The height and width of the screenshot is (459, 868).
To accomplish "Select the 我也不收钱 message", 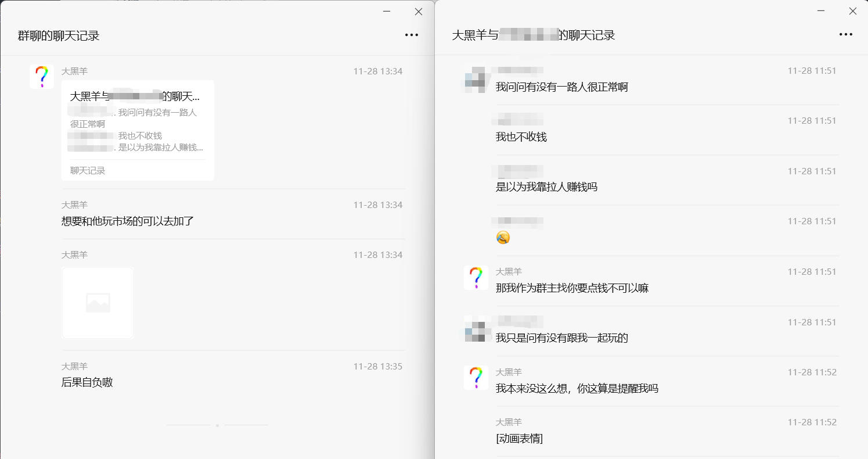I will [x=521, y=137].
